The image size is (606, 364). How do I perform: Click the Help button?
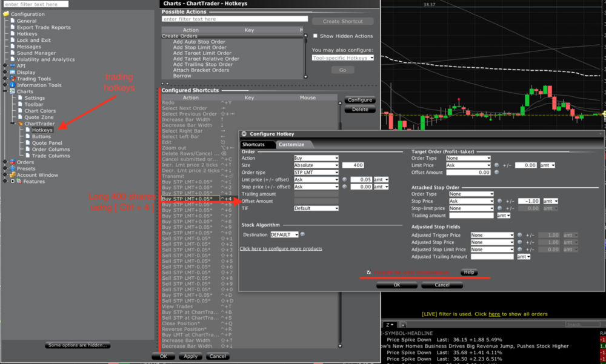(469, 273)
